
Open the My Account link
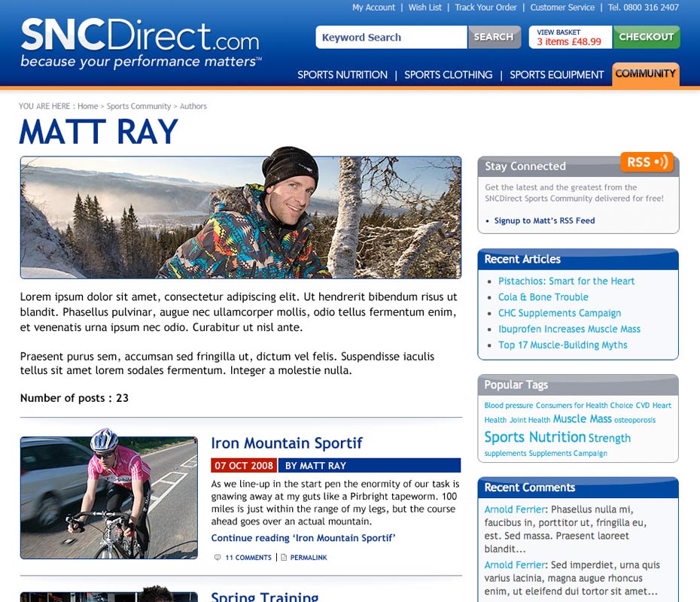373,8
